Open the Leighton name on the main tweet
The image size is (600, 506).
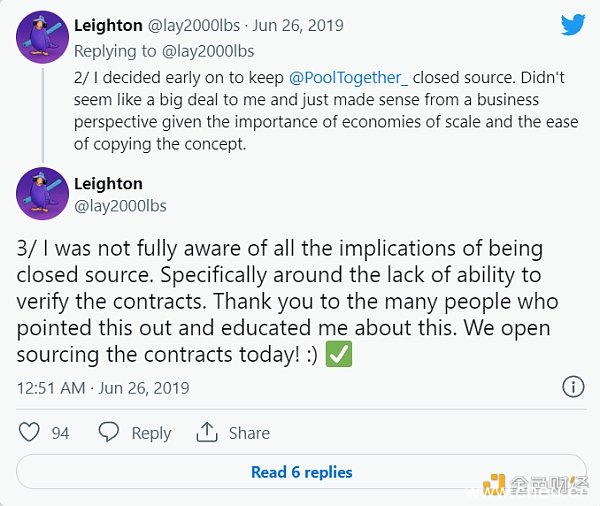(108, 183)
